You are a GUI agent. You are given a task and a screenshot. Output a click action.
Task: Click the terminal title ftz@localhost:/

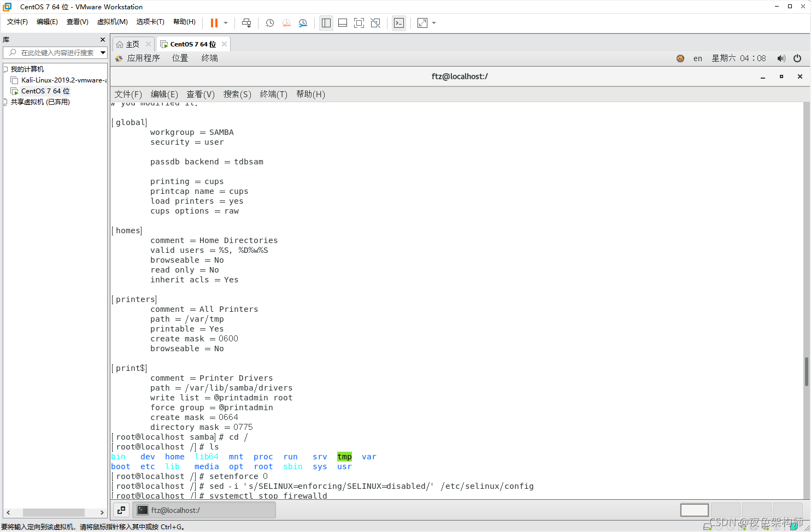460,76
